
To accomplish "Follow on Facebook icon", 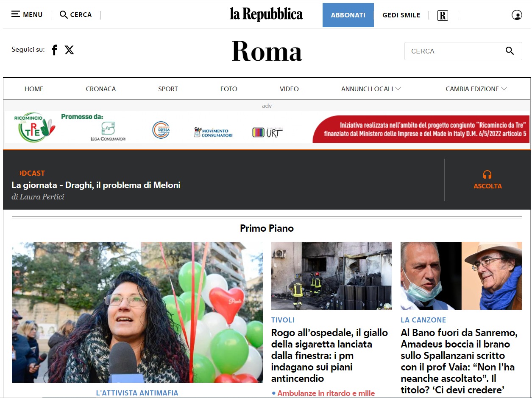I will (54, 50).
